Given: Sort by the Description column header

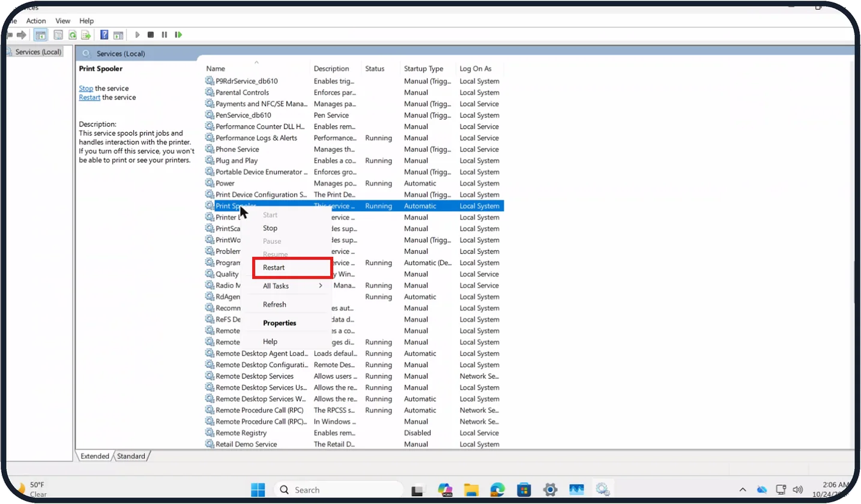Looking at the screenshot, I should 336,68.
